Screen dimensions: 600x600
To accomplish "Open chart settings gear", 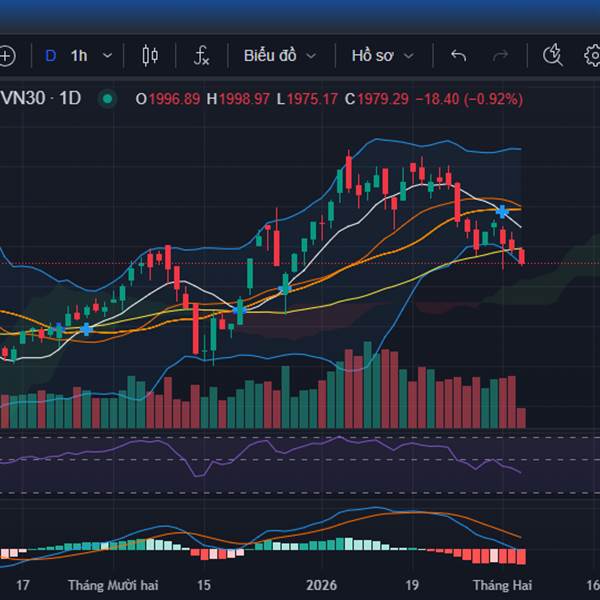I will [x=592, y=56].
